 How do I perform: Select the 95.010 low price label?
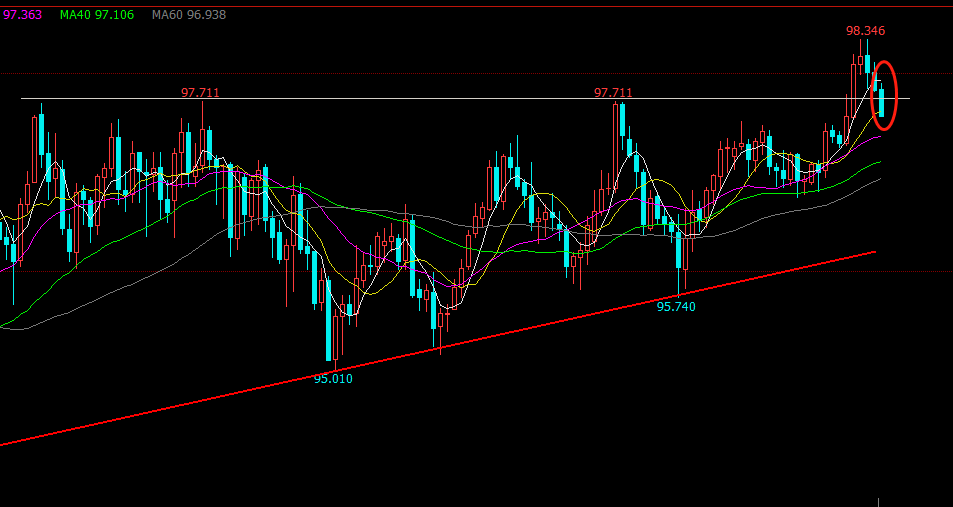[x=333, y=379]
